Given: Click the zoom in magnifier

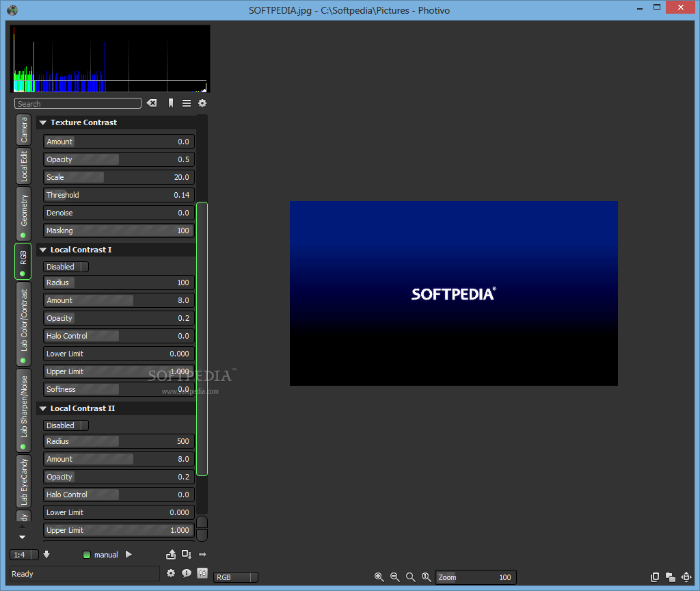Looking at the screenshot, I should click(x=379, y=577).
